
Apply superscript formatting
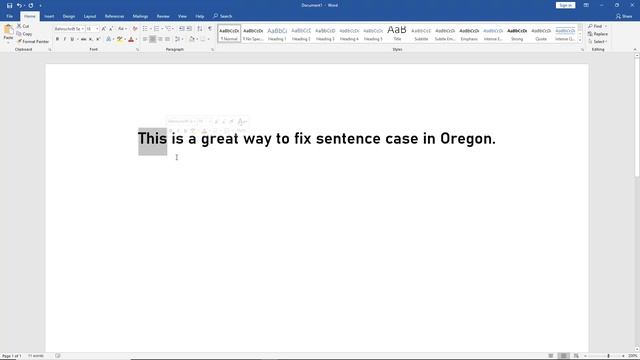pyautogui.click(x=98, y=39)
